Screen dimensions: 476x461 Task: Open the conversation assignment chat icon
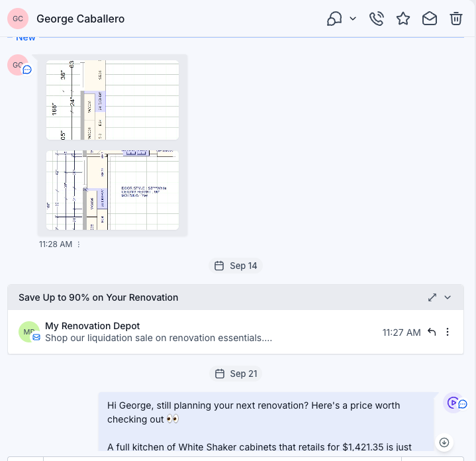tap(334, 19)
